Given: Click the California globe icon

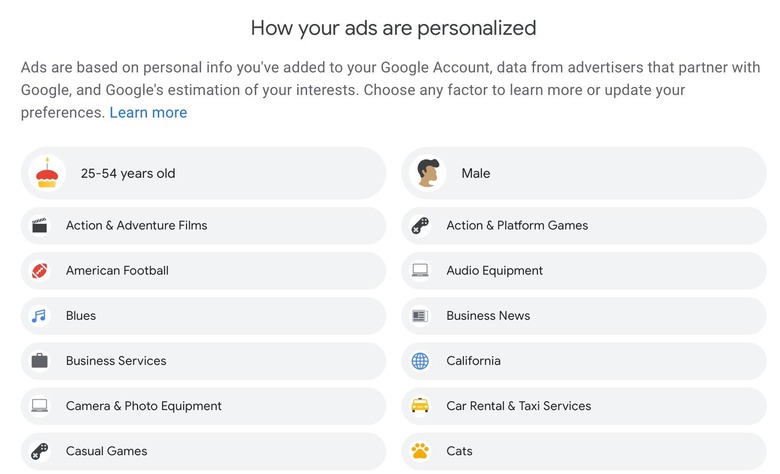Looking at the screenshot, I should pos(420,361).
